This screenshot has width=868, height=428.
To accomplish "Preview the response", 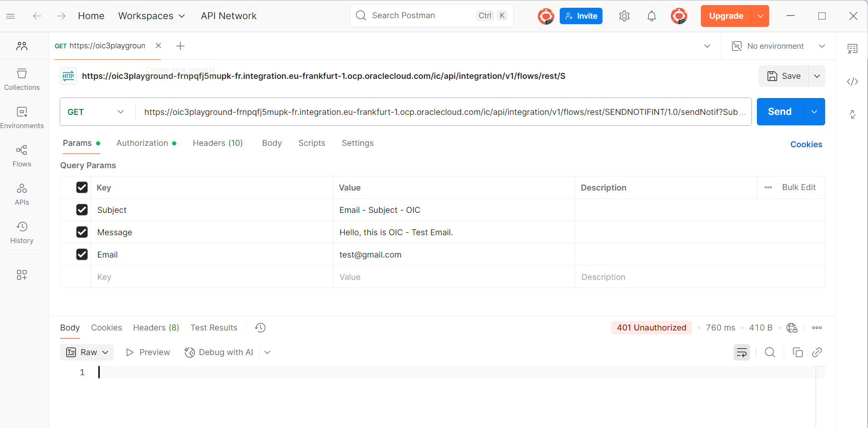I will (x=148, y=352).
